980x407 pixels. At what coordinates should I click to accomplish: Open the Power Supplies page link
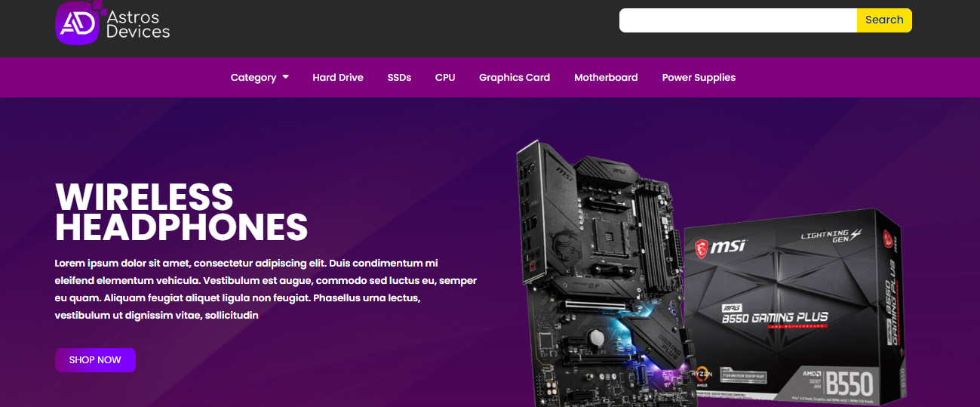[x=699, y=77]
